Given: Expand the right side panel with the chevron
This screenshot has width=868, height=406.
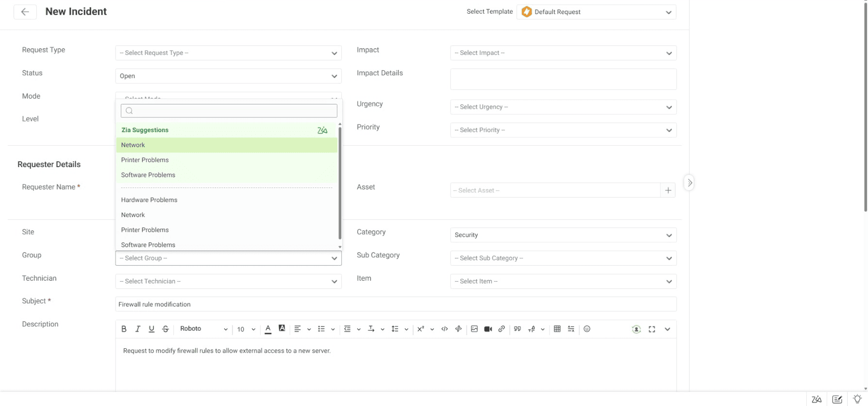Looking at the screenshot, I should point(689,183).
